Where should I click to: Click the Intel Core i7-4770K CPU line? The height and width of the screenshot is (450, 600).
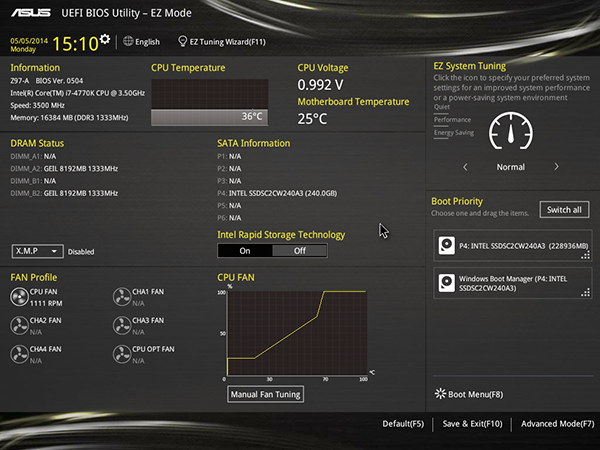tap(78, 93)
